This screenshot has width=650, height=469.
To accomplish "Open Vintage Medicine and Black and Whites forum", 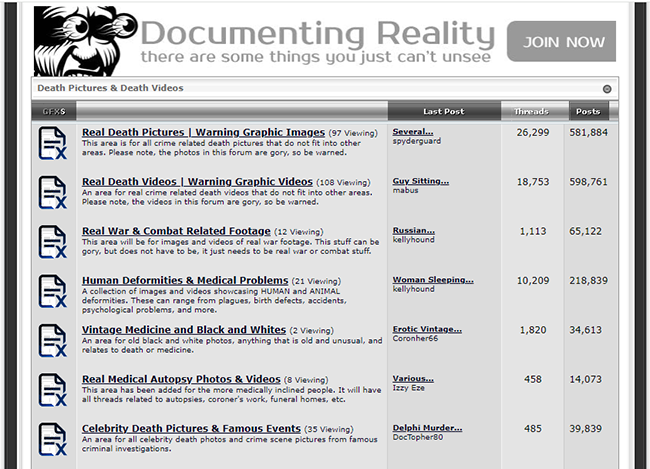I will tap(184, 330).
